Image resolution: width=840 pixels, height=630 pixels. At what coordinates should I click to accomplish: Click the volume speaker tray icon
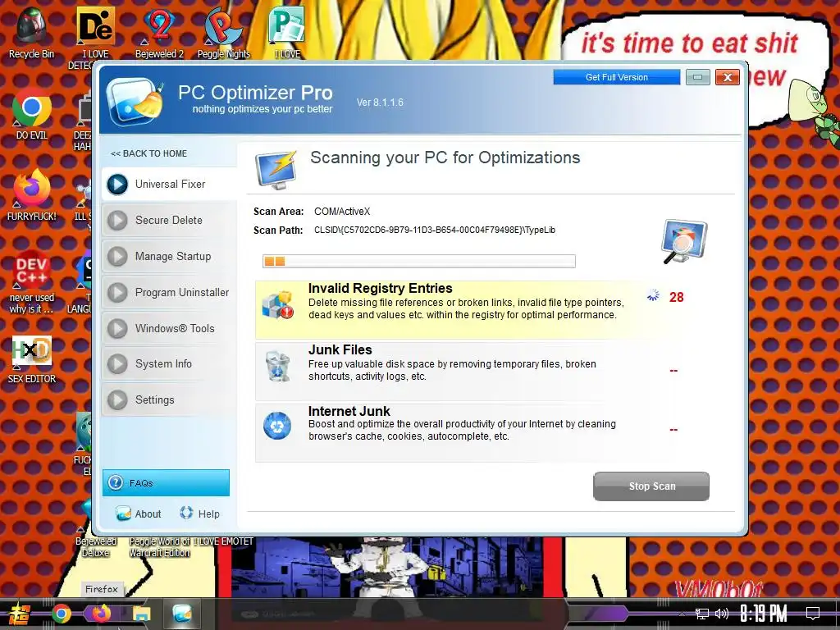pos(722,614)
